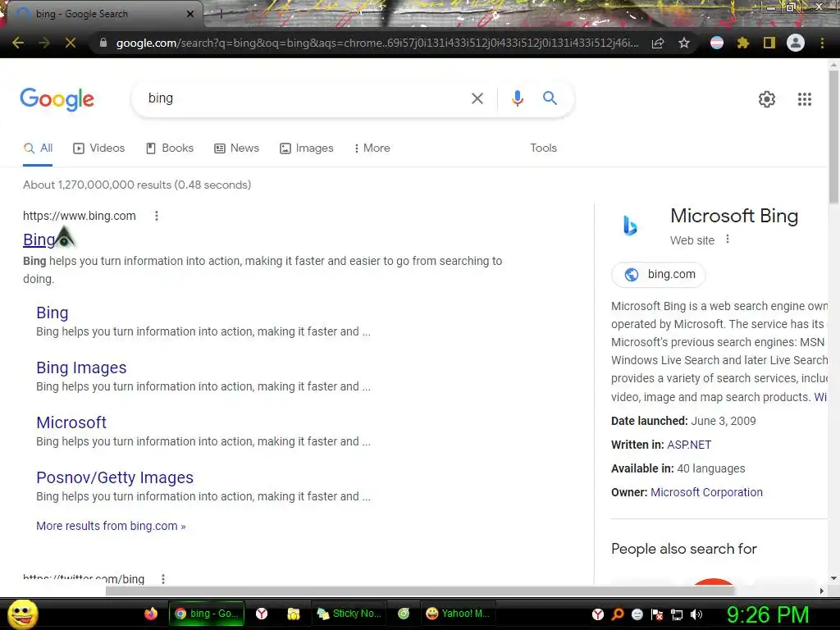Open the ASP.NET link
840x630 pixels.
pyautogui.click(x=689, y=445)
